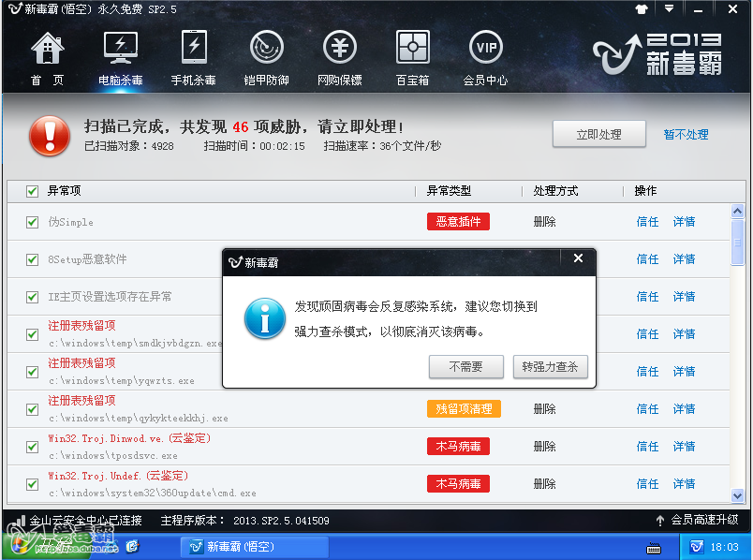Open the 会员中心 VIP center
753x560 pixels.
[485, 58]
